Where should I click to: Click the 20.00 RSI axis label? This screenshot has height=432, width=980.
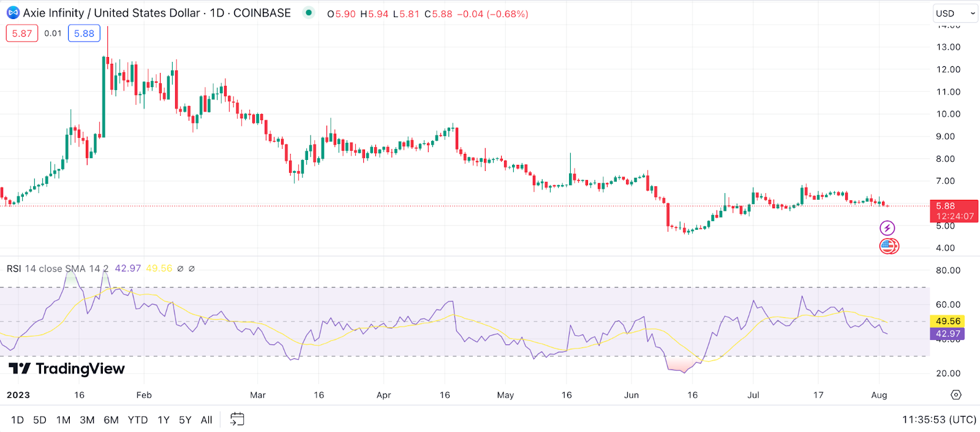948,373
